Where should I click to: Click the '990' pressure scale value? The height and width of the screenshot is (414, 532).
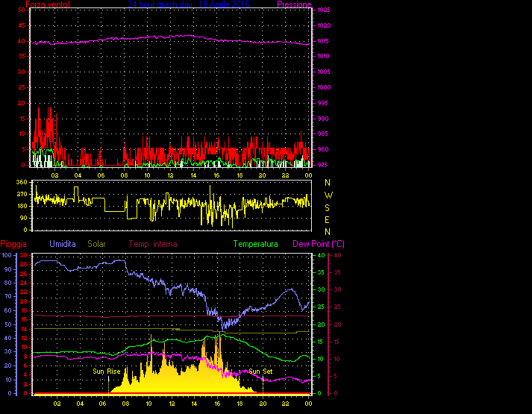click(322, 119)
